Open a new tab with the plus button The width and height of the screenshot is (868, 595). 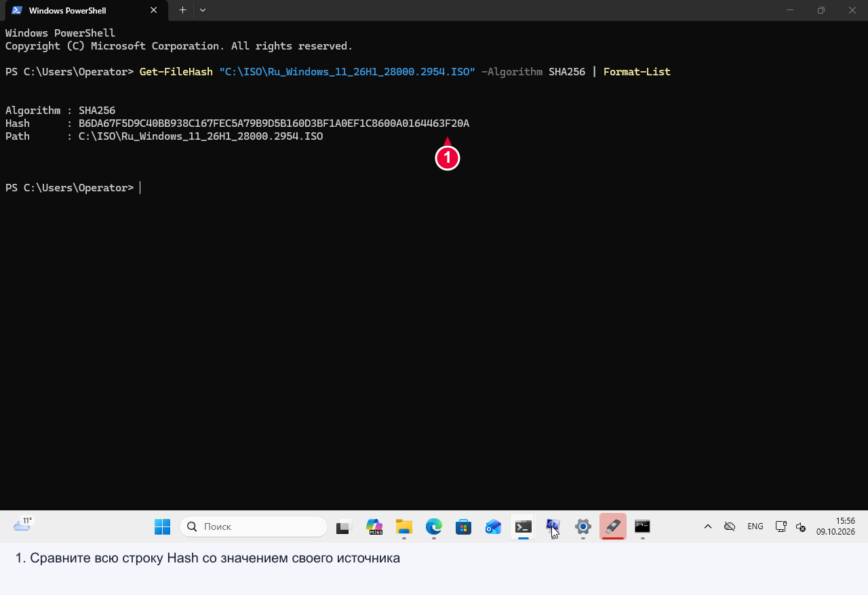point(182,10)
